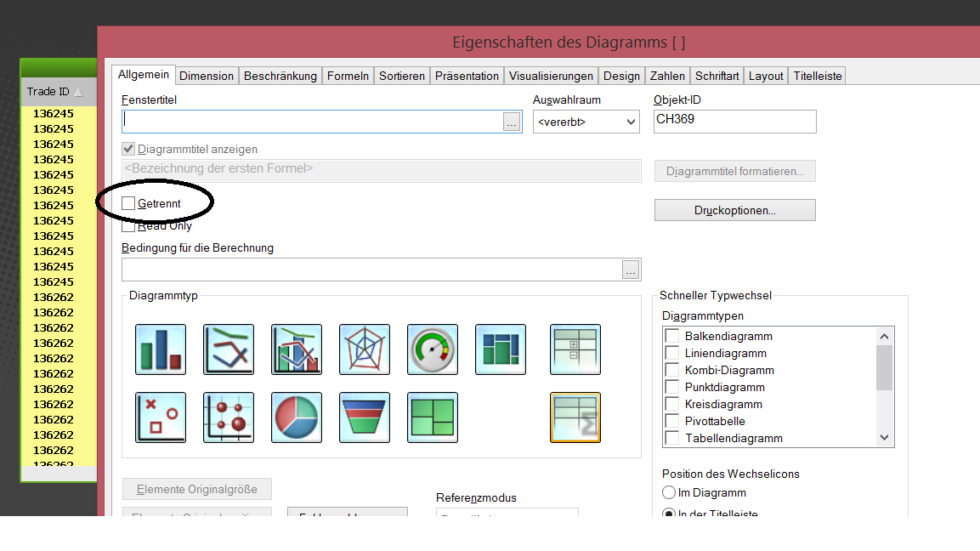This screenshot has width=980, height=551.
Task: Click Diagrammtitel formatieren button
Action: point(735,172)
